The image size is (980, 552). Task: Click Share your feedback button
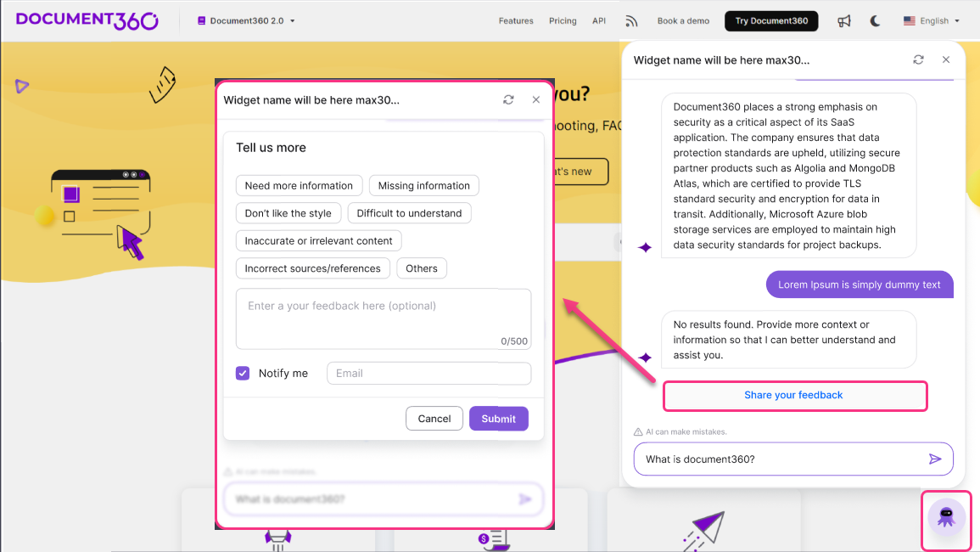[793, 395]
